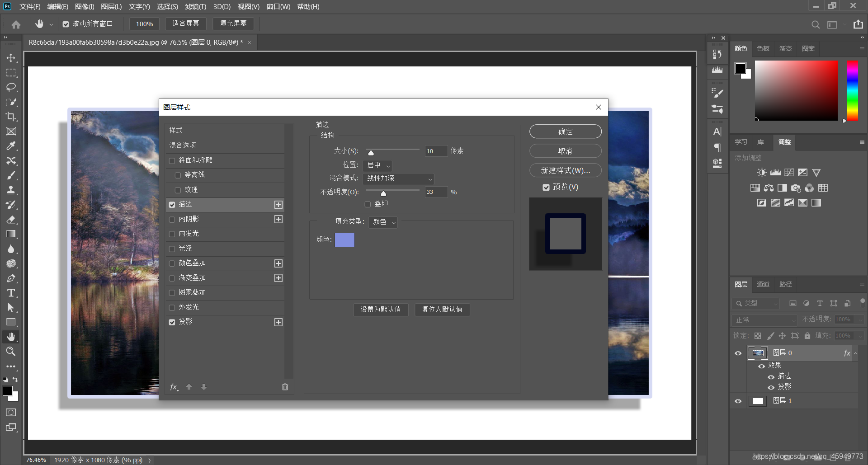Select the Eraser tool
Image resolution: width=868 pixels, height=465 pixels.
pyautogui.click(x=11, y=220)
